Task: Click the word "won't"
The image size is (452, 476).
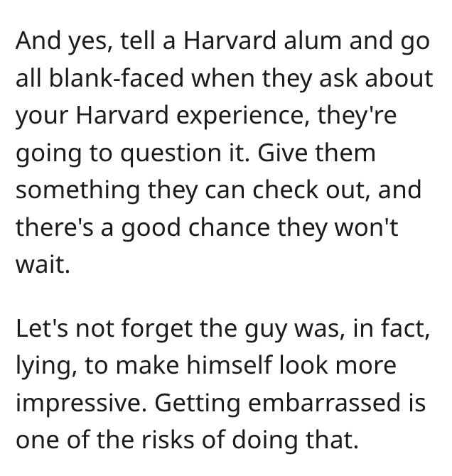Action: [366, 227]
